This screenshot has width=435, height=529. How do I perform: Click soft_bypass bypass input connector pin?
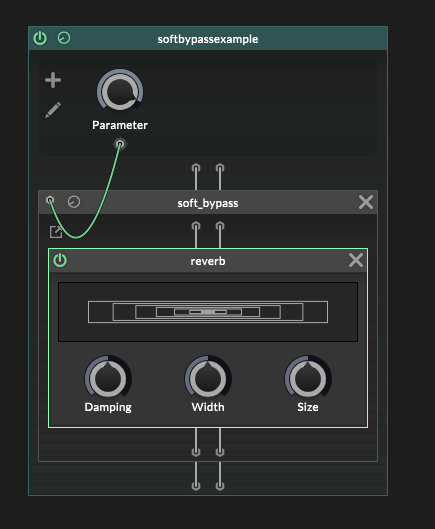(x=50, y=201)
